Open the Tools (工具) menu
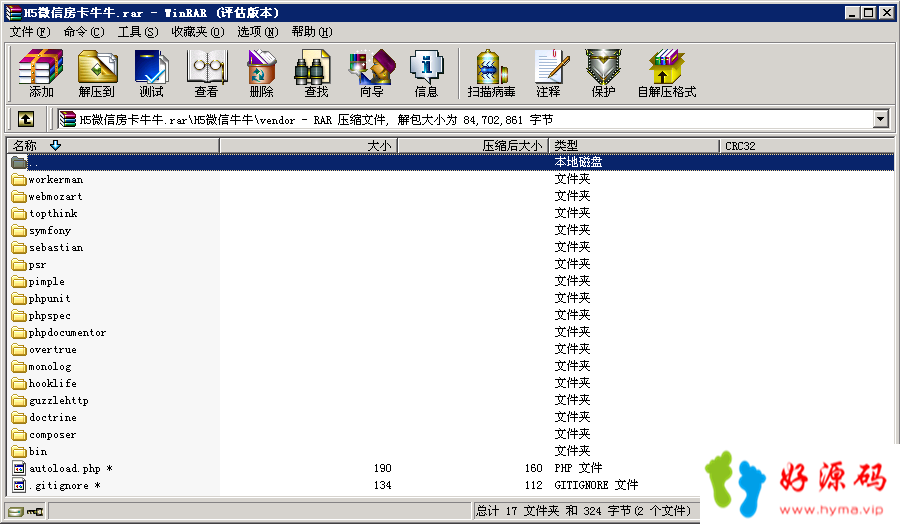This screenshot has height=524, width=900. [138, 32]
